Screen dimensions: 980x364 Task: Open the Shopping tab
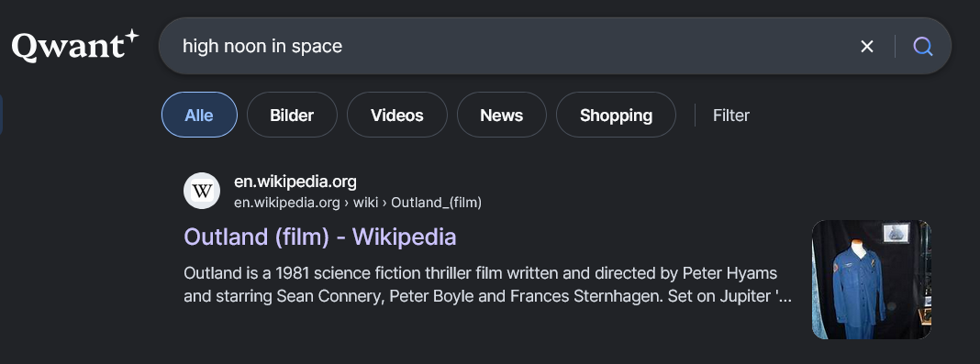click(x=616, y=115)
